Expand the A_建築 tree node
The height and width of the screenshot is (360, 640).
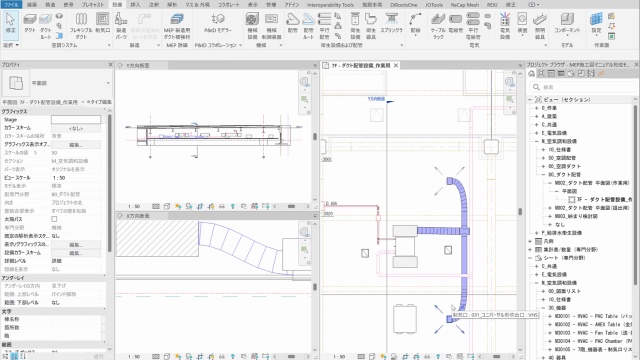tap(537, 116)
